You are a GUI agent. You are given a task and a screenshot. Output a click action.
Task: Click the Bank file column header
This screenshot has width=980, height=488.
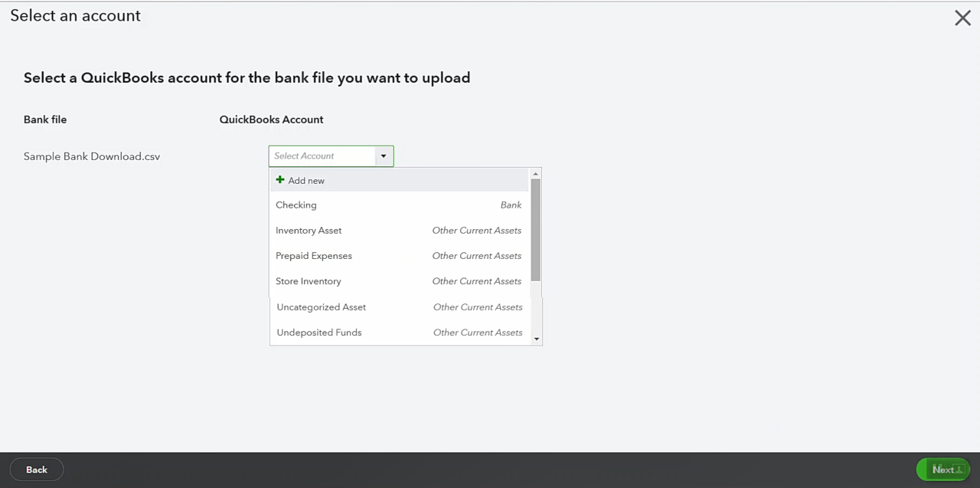[44, 120]
